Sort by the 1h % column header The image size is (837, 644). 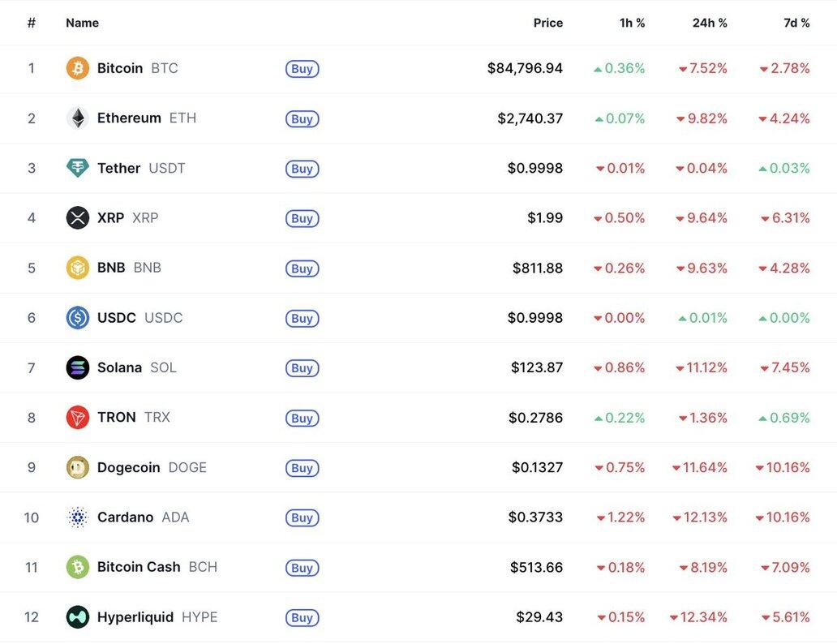tap(632, 23)
